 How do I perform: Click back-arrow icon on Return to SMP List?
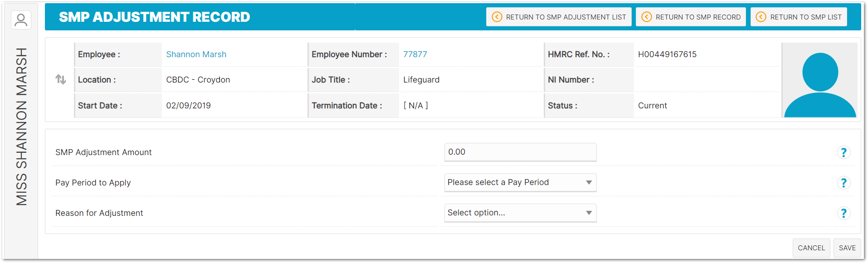(x=761, y=17)
